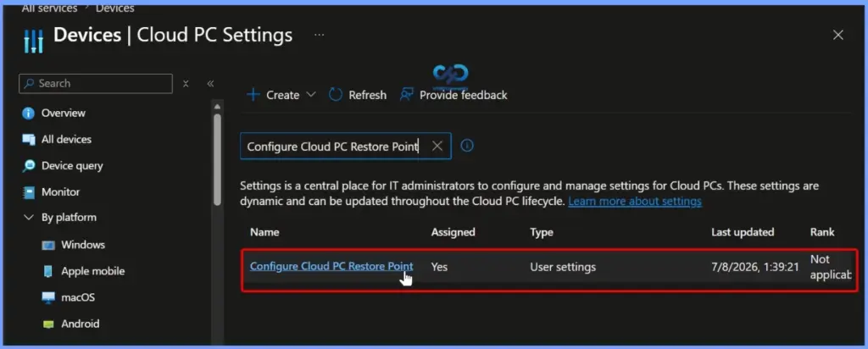Collapse the sidebar with double chevron
Viewport: 868px width, 349px height.
coord(210,84)
